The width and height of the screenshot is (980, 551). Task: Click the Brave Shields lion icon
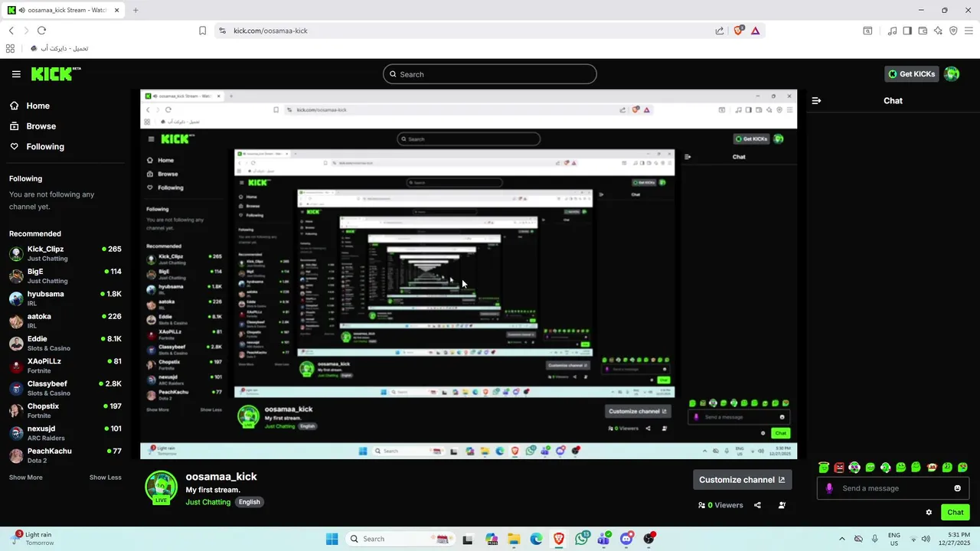coord(739,31)
